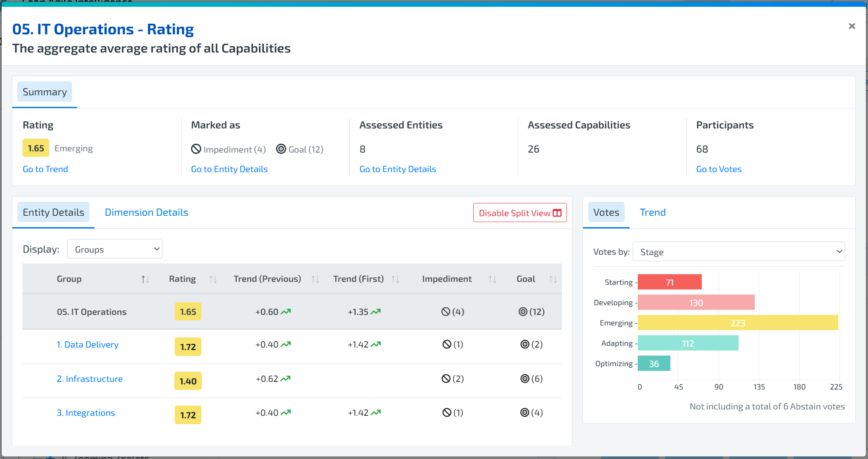Open the 1. Data Delivery group link
The width and height of the screenshot is (868, 459).
tap(87, 345)
